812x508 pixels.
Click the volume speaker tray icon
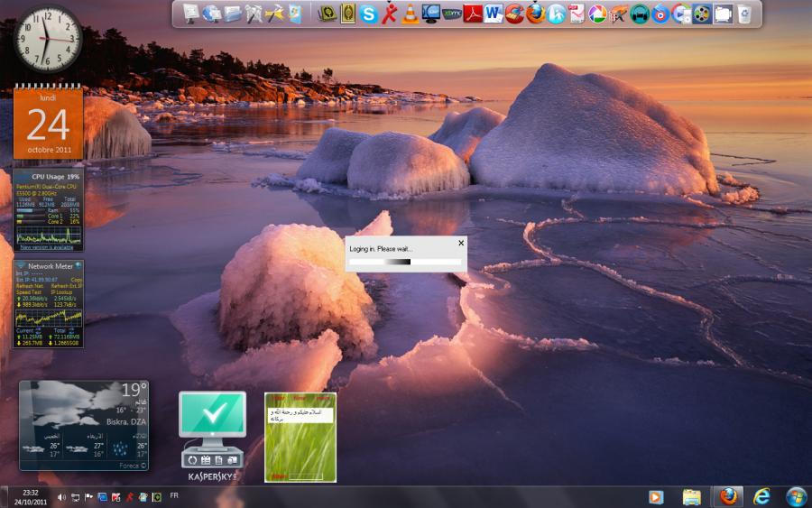[61, 497]
